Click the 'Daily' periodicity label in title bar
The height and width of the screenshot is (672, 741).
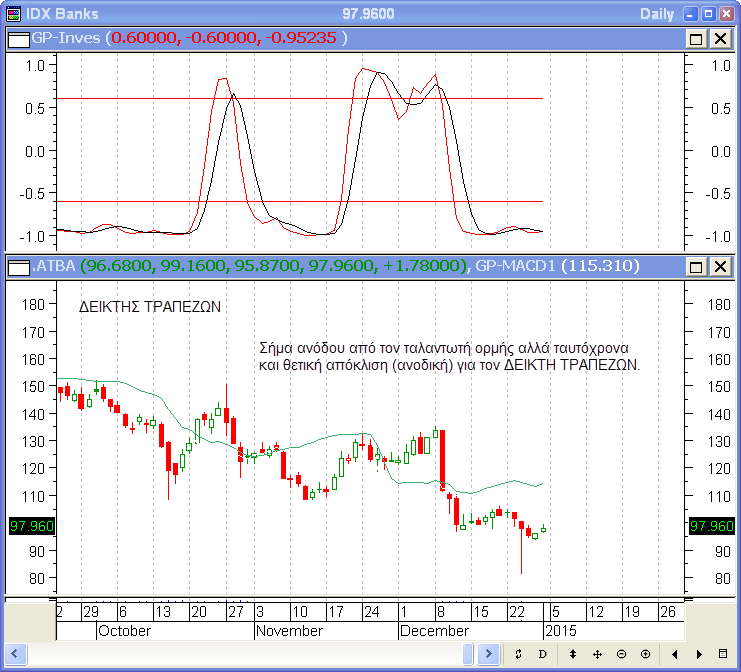tap(657, 14)
